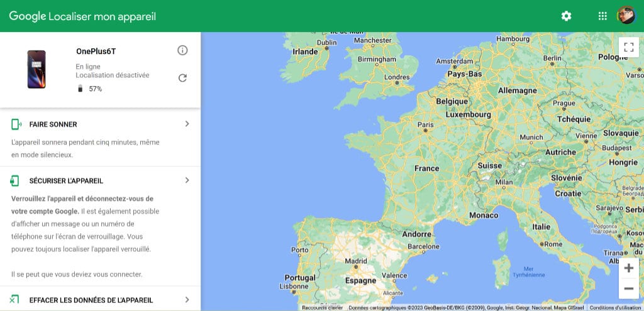The height and width of the screenshot is (311, 644).
Task: Zoom in on the map
Action: pos(628,268)
